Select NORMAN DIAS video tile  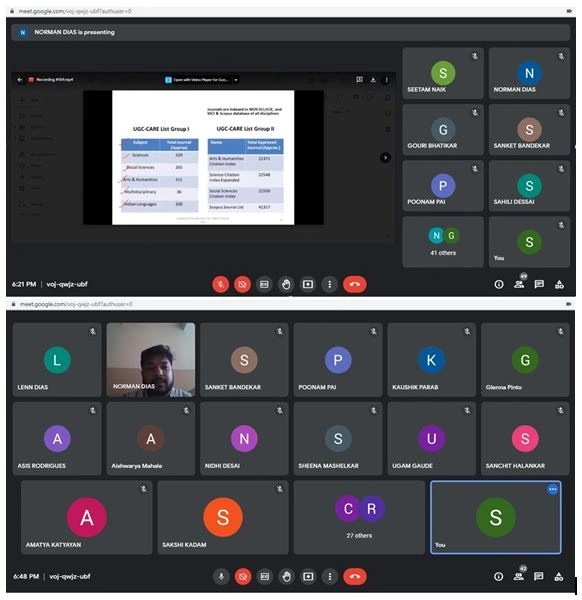point(151,360)
